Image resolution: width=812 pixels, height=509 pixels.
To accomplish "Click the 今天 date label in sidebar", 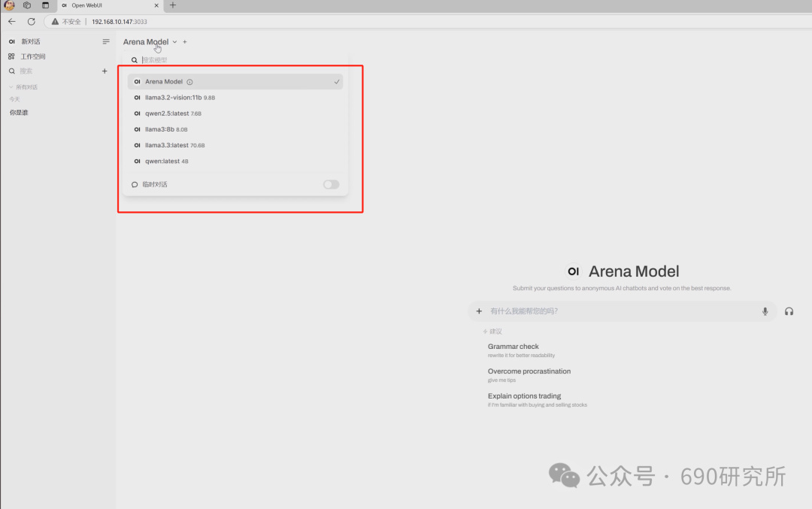I will pyautogui.click(x=14, y=99).
